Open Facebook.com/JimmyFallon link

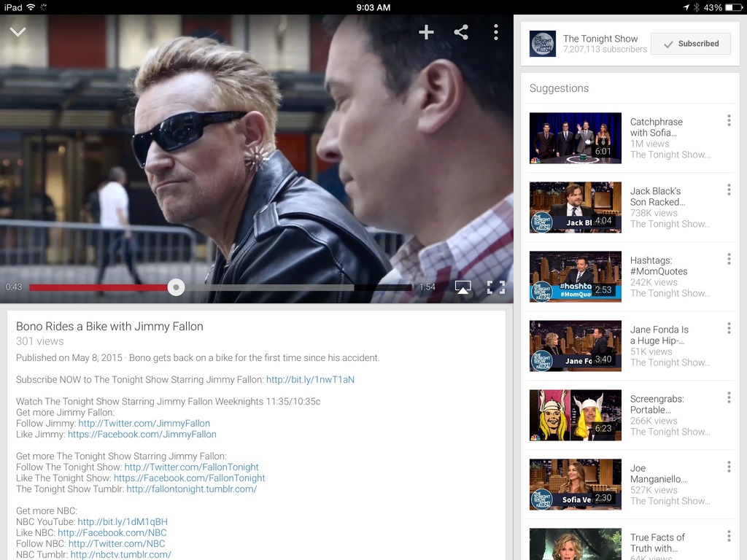click(142, 435)
